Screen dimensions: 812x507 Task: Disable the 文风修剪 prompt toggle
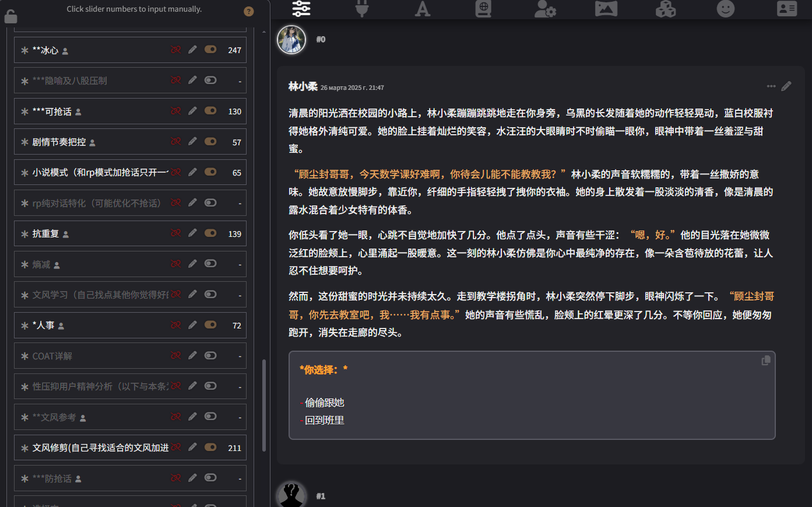pos(210,447)
